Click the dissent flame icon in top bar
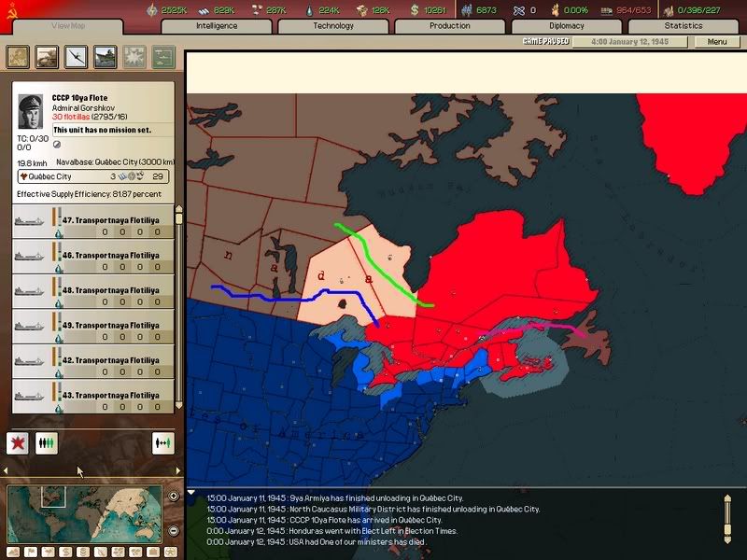This screenshot has height=560, width=747. (x=555, y=10)
